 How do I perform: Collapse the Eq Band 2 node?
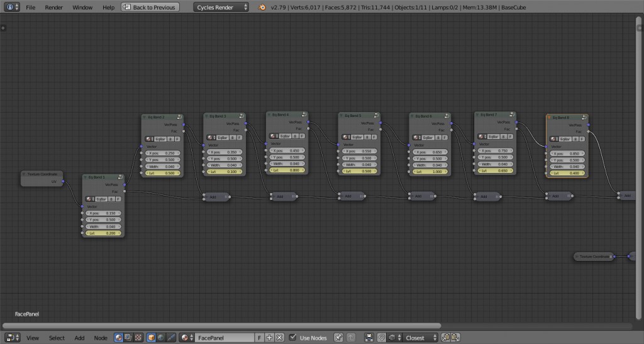(x=145, y=118)
